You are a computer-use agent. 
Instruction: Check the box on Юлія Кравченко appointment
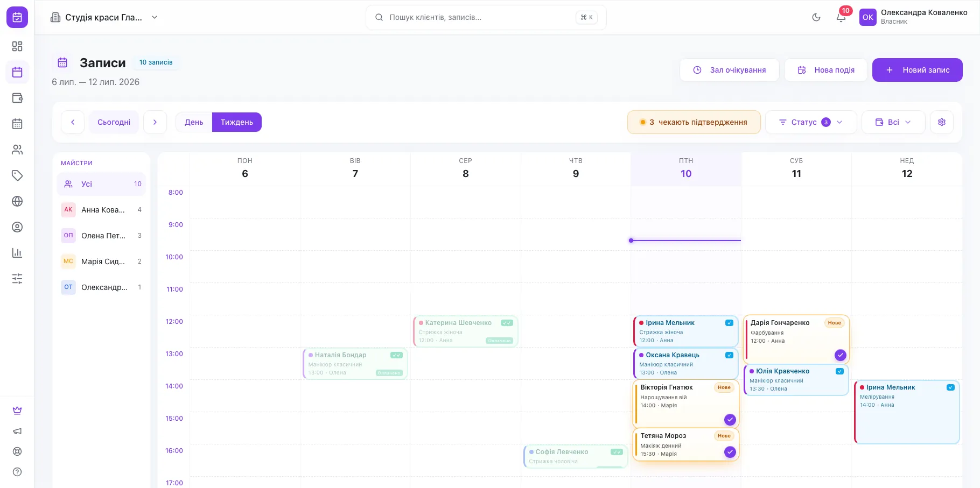pyautogui.click(x=839, y=371)
